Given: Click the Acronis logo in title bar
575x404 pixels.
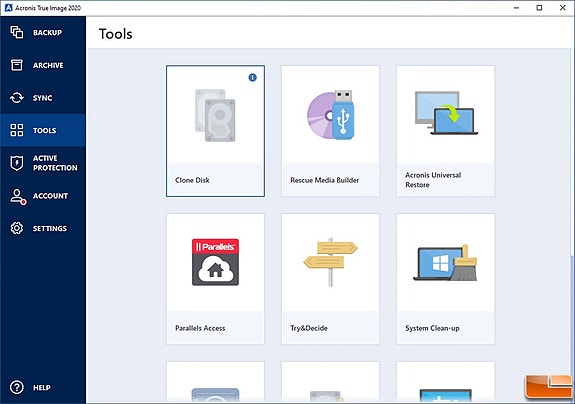Looking at the screenshot, I should (8, 8).
